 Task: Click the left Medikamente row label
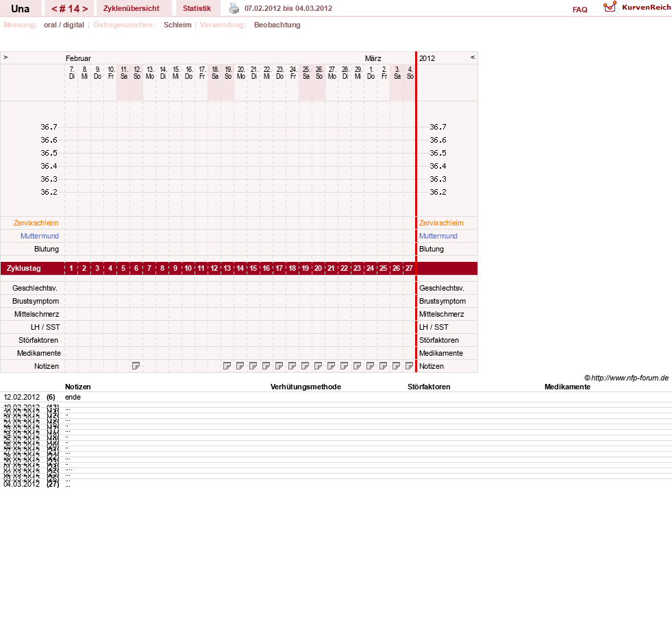(38, 353)
